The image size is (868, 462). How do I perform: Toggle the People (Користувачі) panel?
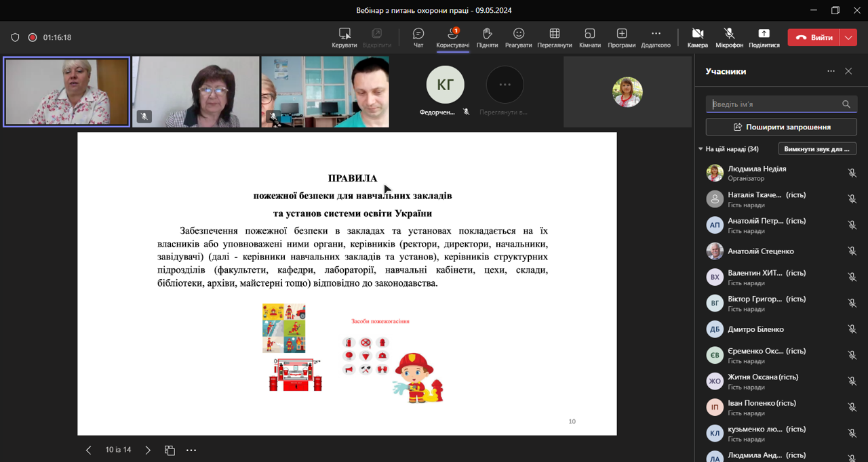[x=452, y=35]
